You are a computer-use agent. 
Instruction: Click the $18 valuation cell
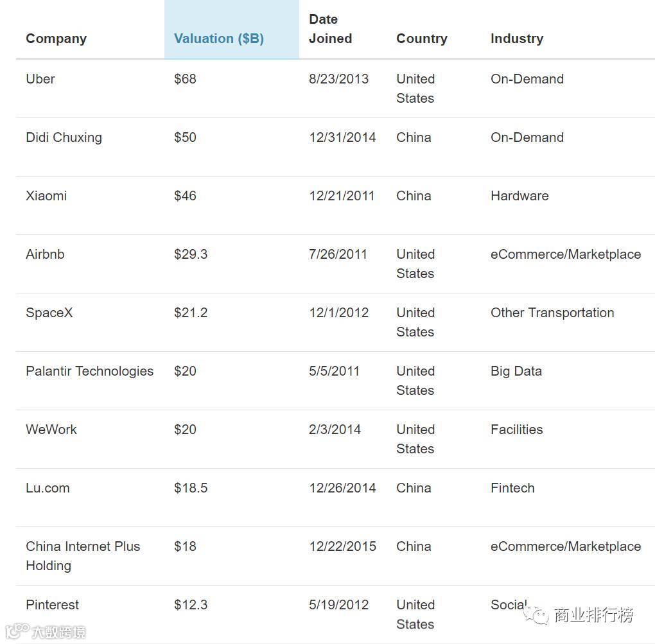185,546
